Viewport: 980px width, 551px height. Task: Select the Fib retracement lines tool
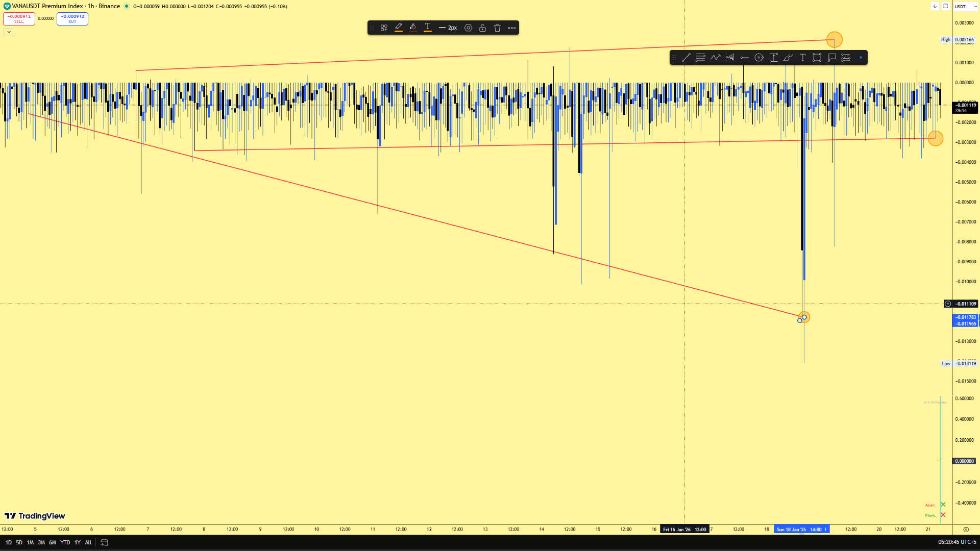[x=700, y=58]
